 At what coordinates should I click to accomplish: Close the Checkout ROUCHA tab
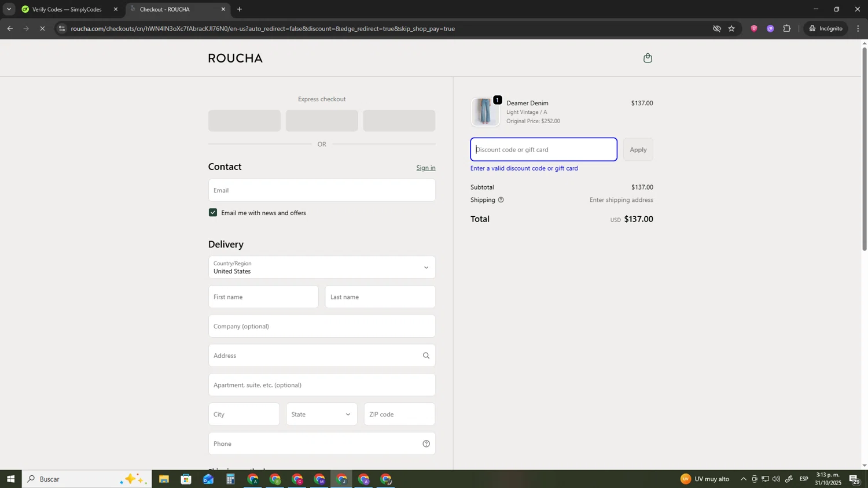coord(223,9)
